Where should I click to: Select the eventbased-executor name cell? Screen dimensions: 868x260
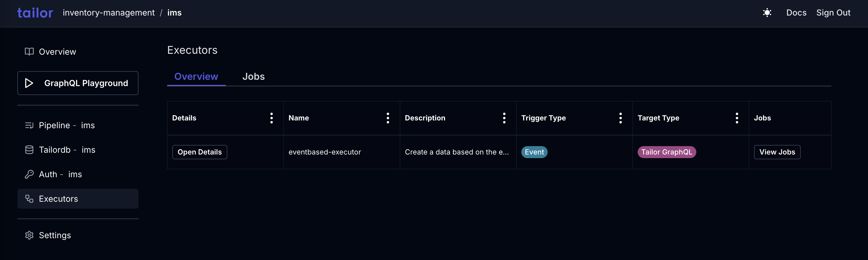(x=325, y=152)
